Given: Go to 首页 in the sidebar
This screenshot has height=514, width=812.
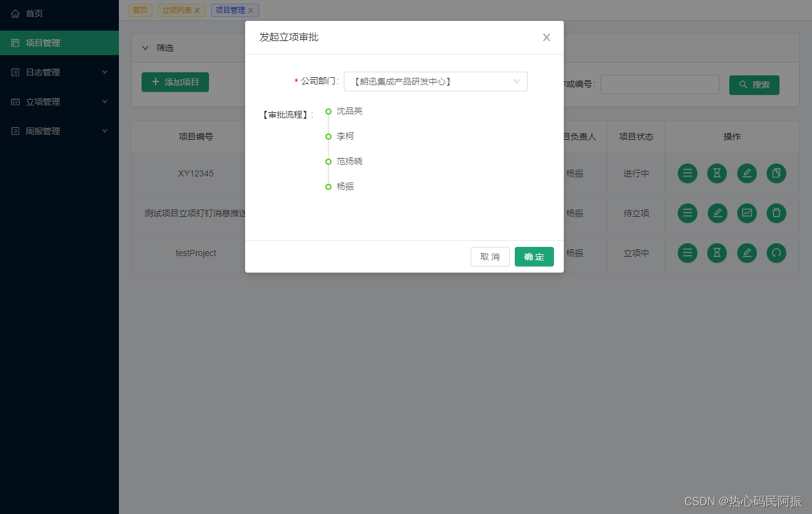Looking at the screenshot, I should (59, 13).
